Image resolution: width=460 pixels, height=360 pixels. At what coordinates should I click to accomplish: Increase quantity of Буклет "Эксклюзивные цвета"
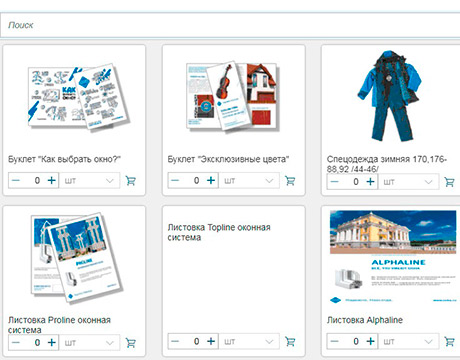click(211, 180)
